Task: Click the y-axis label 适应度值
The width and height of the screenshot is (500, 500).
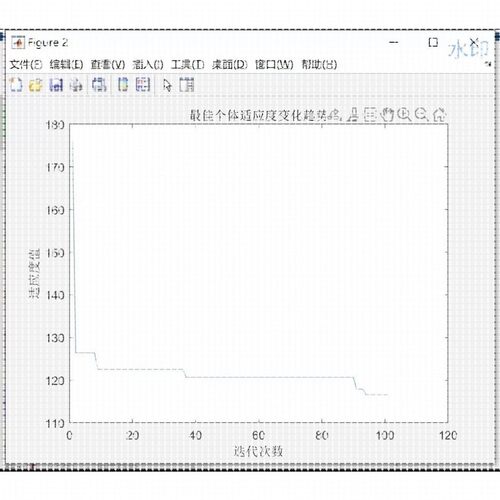Action: pyautogui.click(x=34, y=273)
